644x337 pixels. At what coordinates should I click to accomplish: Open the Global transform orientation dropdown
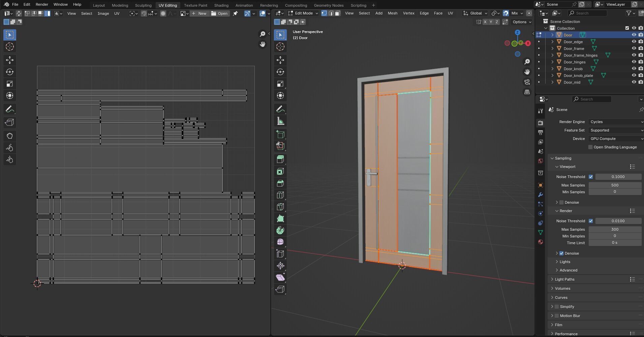coord(476,13)
